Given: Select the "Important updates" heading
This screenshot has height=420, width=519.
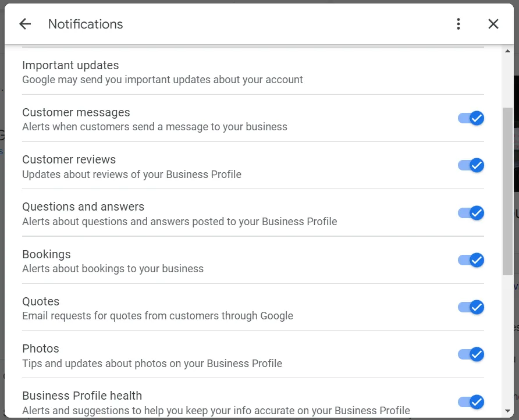Looking at the screenshot, I should click(x=70, y=65).
